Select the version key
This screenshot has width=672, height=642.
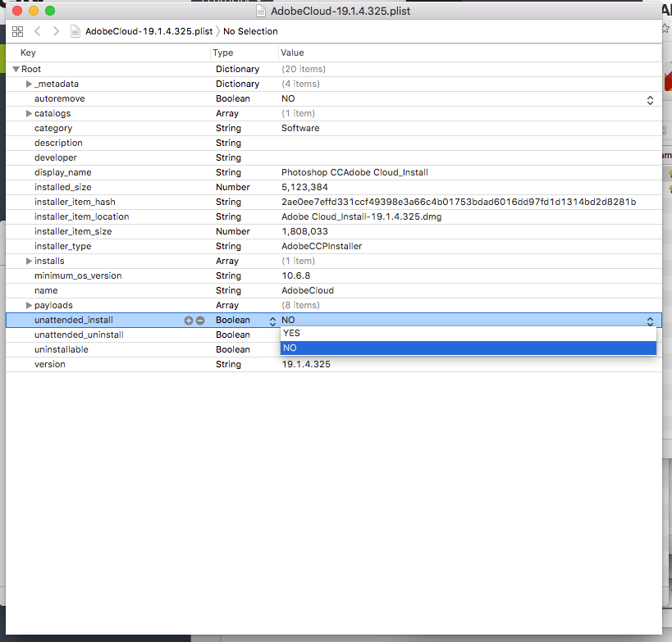click(50, 365)
